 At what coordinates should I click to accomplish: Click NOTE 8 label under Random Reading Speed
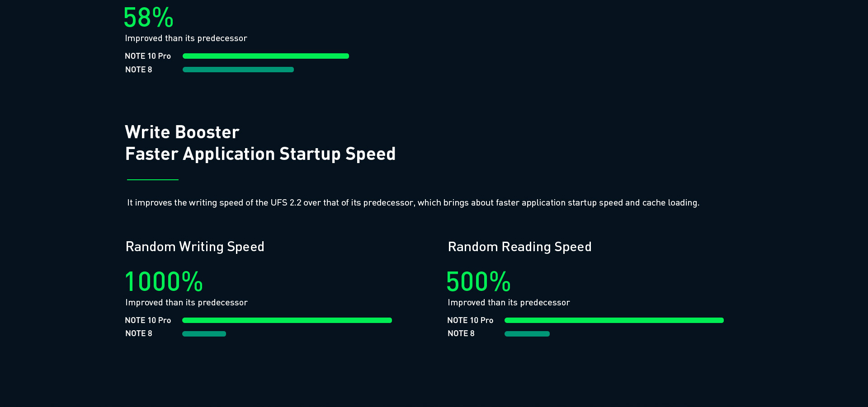pyautogui.click(x=461, y=333)
